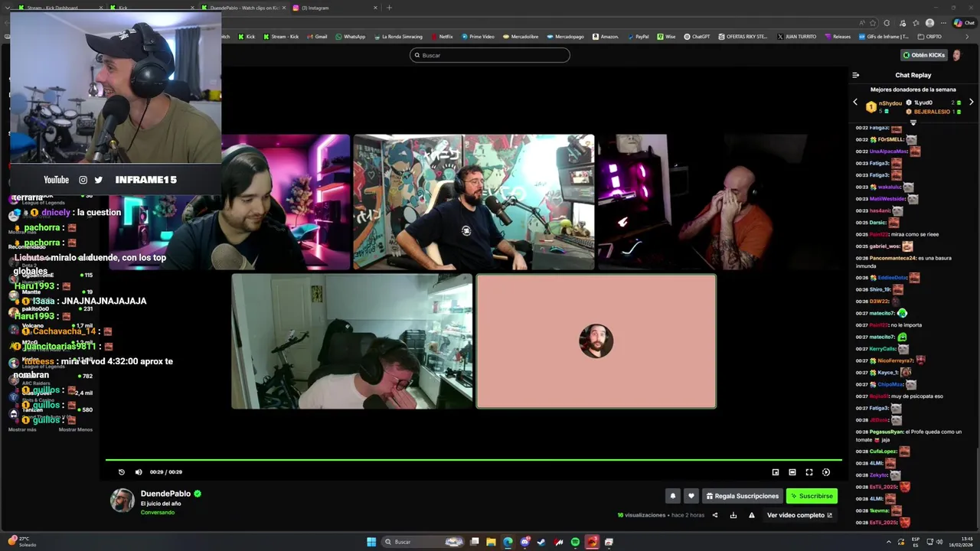Mute the clip with the volume icon
The image size is (980, 551).
point(139,472)
